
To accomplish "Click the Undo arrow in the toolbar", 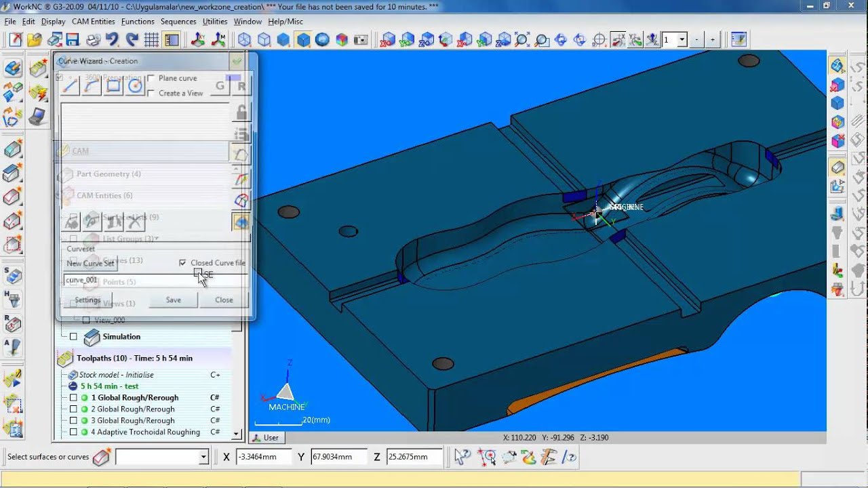I will (112, 40).
